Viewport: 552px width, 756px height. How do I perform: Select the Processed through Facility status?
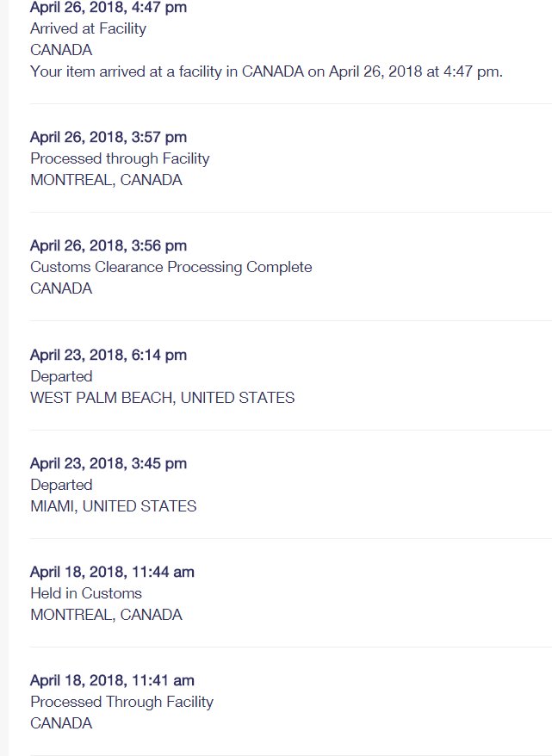pyautogui.click(x=120, y=159)
